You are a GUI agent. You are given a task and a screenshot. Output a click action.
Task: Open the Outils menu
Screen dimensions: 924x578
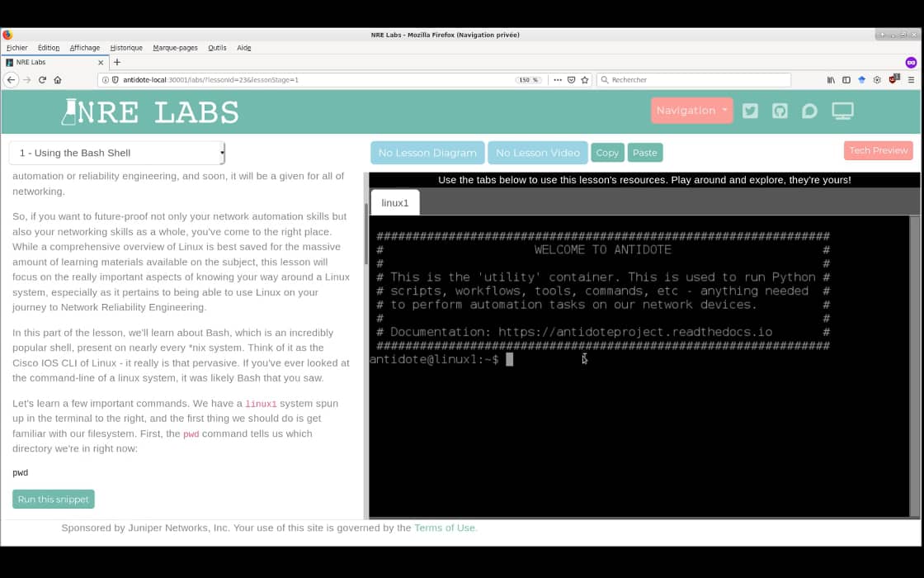coord(217,48)
